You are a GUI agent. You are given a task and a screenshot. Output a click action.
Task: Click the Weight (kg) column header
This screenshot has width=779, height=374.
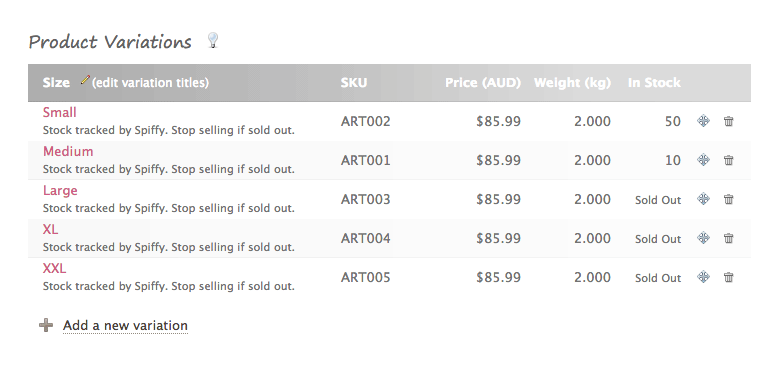coord(572,82)
